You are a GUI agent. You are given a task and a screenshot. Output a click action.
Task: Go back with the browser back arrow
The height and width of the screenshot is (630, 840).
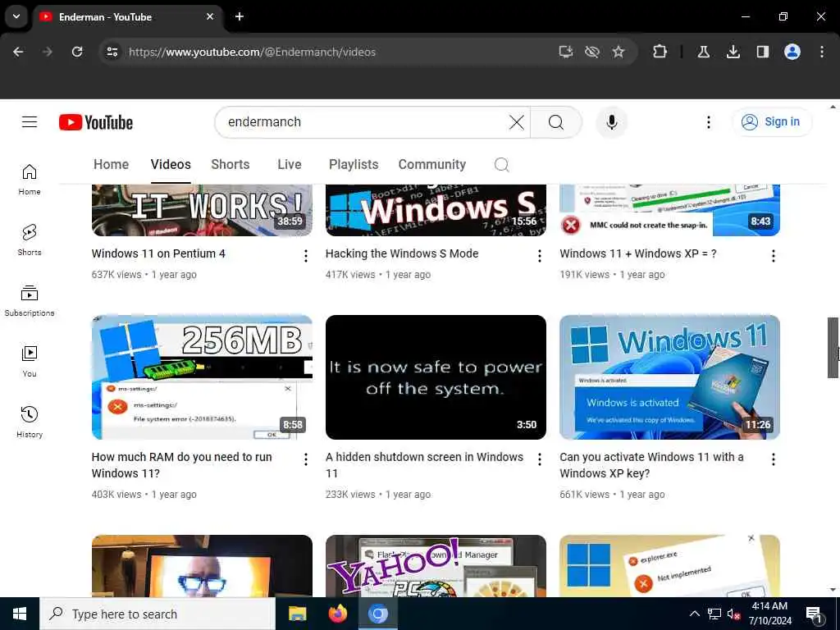click(18, 52)
